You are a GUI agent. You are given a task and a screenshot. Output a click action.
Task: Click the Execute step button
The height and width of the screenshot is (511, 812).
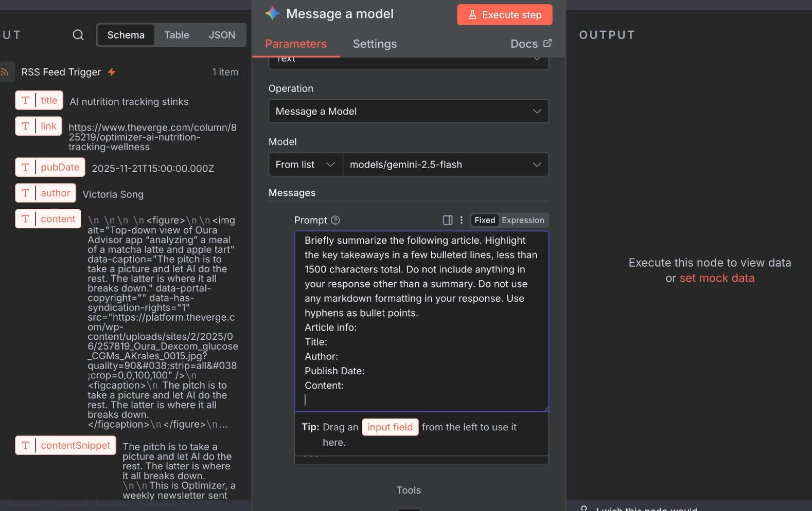point(505,15)
